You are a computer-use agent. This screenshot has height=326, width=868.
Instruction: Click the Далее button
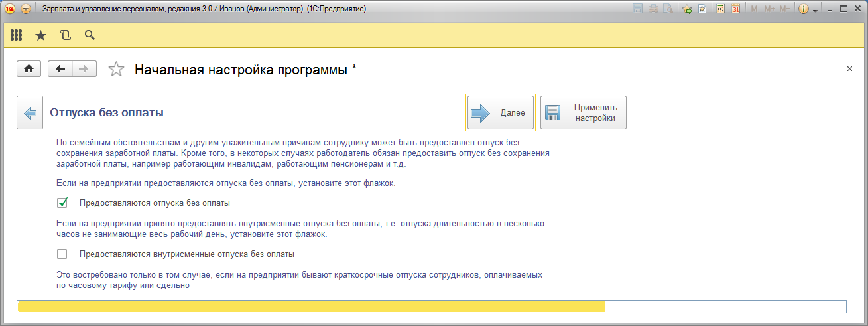click(x=501, y=113)
